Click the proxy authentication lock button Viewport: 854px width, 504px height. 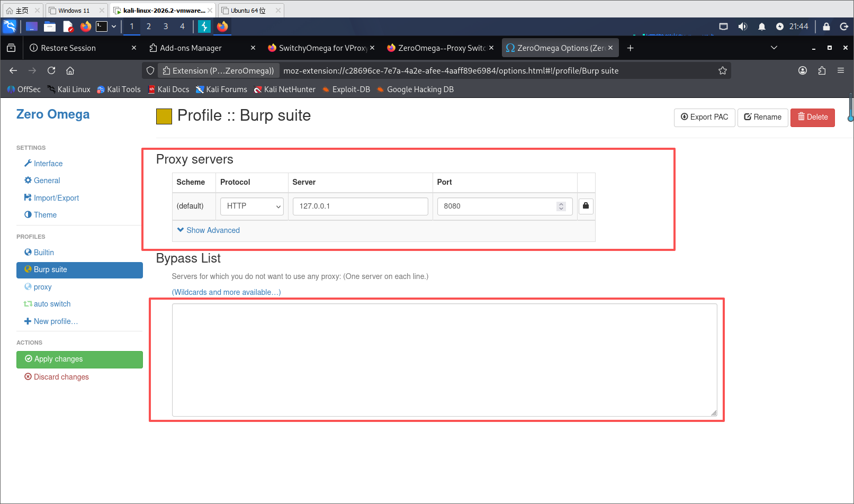pos(586,206)
